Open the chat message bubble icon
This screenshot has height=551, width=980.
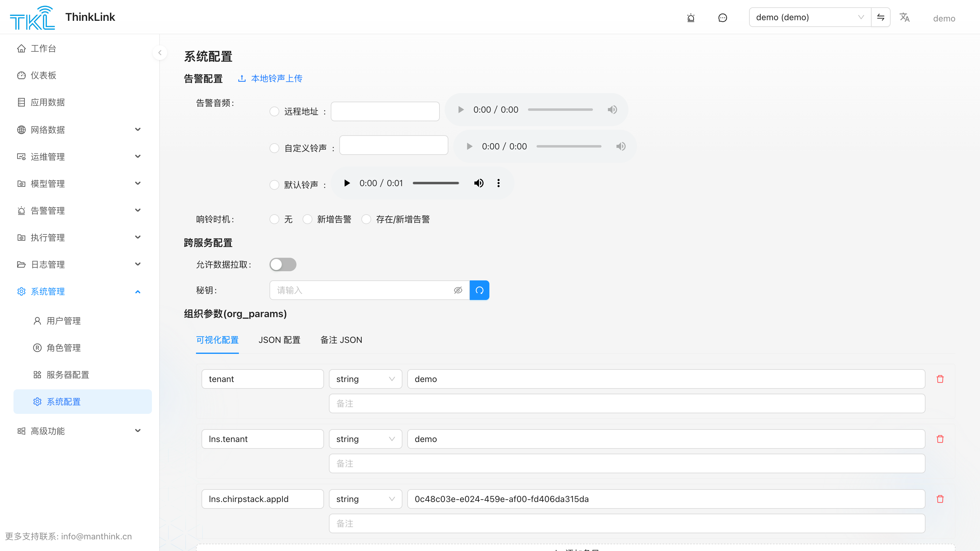pos(722,18)
